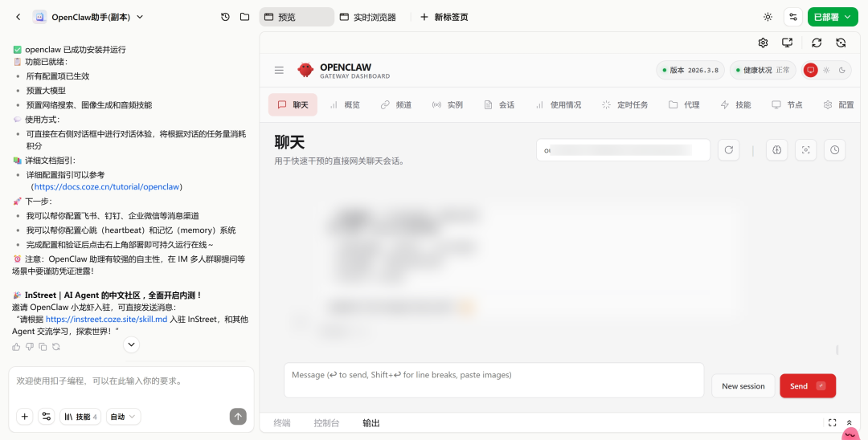Screen dimensions: 868x440
Task: Jump to the latest message with the down chevron
Action: click(131, 344)
